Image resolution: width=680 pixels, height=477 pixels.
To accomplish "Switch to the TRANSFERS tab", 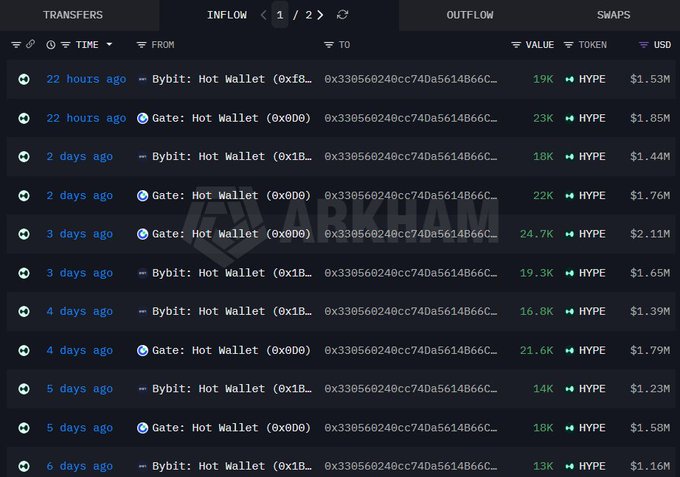I will point(73,15).
